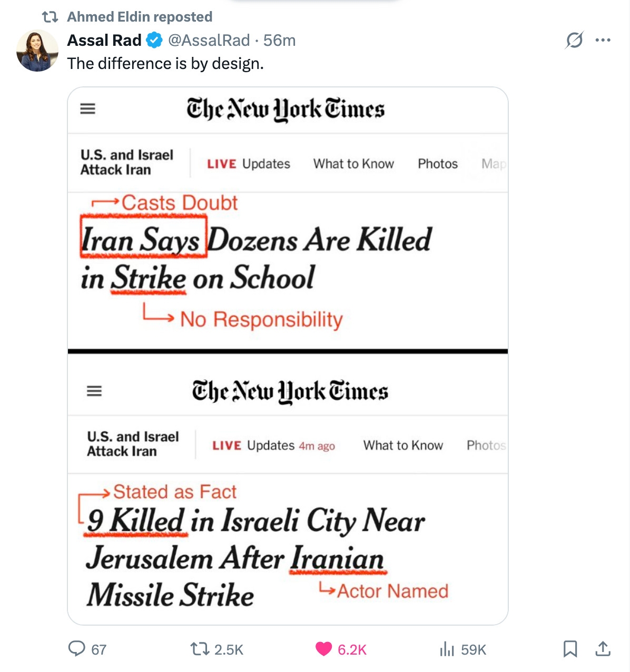
Task: Click the share upload icon
Action: (603, 649)
